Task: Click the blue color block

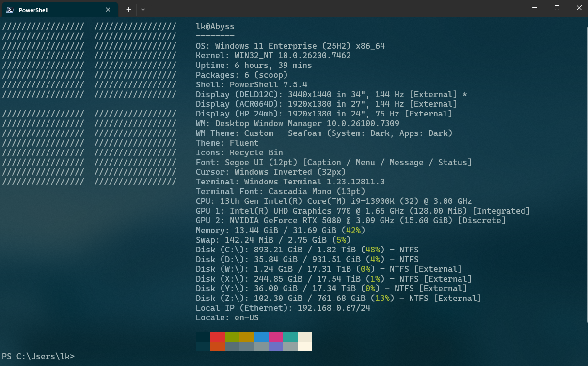Action: tap(261, 337)
